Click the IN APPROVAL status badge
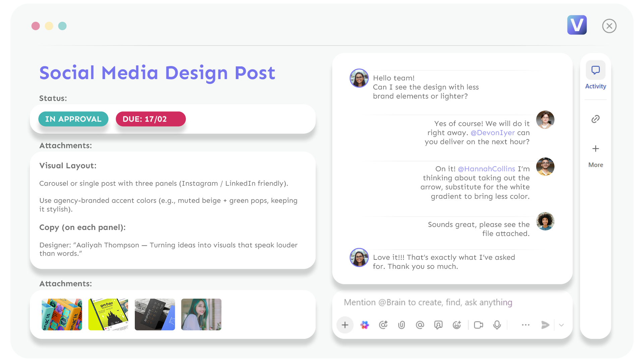 73,119
